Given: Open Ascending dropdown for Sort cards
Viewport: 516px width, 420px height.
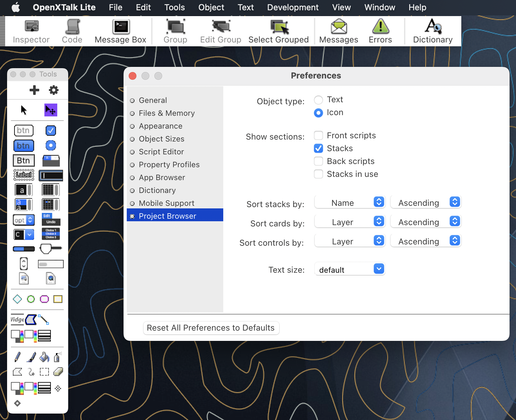Looking at the screenshot, I should pyautogui.click(x=426, y=222).
